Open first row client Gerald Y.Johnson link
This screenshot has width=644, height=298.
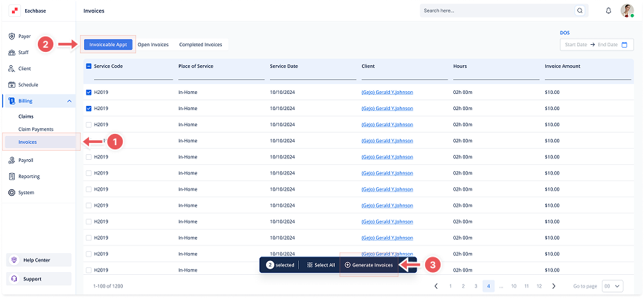[x=387, y=93]
